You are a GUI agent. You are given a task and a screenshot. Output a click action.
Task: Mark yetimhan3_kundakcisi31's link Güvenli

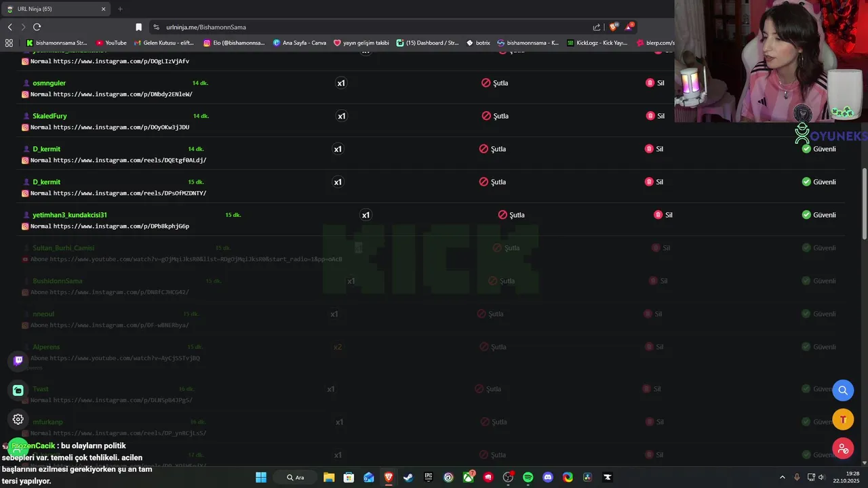pos(818,215)
